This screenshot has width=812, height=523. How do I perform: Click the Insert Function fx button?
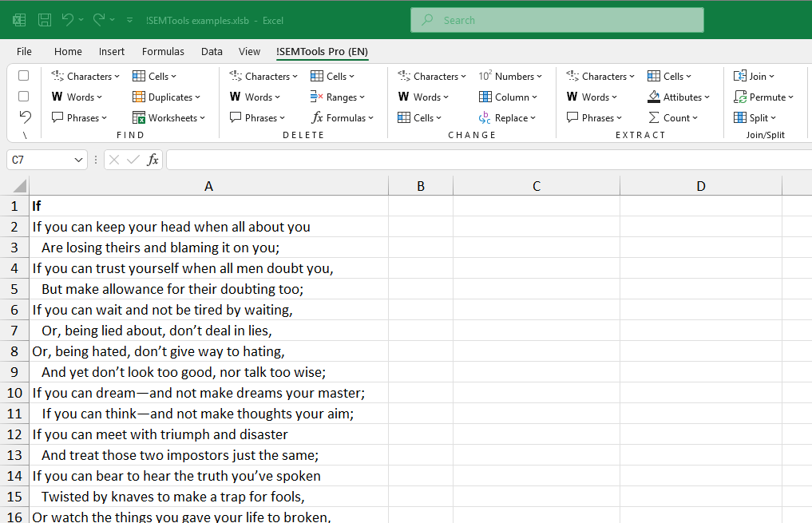(152, 160)
